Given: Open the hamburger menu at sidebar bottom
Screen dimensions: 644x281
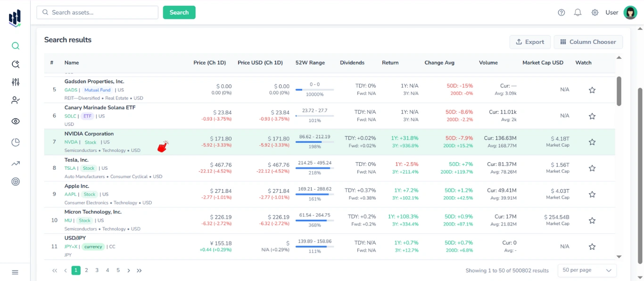Looking at the screenshot, I should pos(15,272).
